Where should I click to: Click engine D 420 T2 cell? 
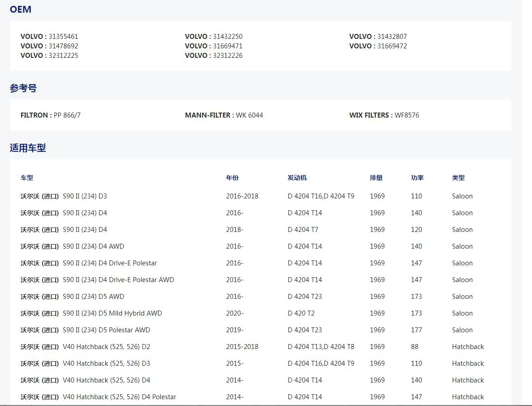[301, 313]
